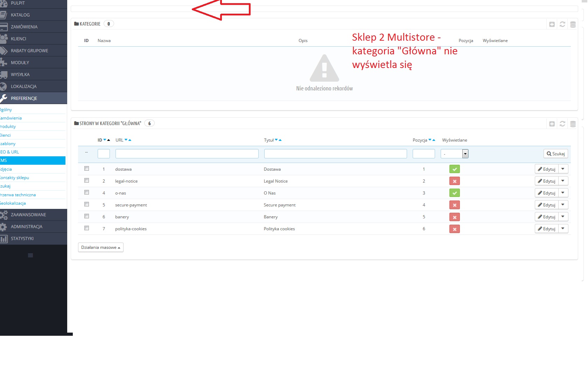
Task: Refresh the Strony w kategorii list
Action: tap(562, 124)
